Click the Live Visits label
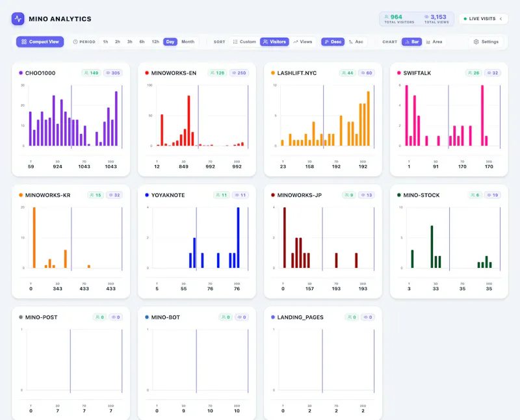The width and height of the screenshot is (520, 420). [482, 19]
